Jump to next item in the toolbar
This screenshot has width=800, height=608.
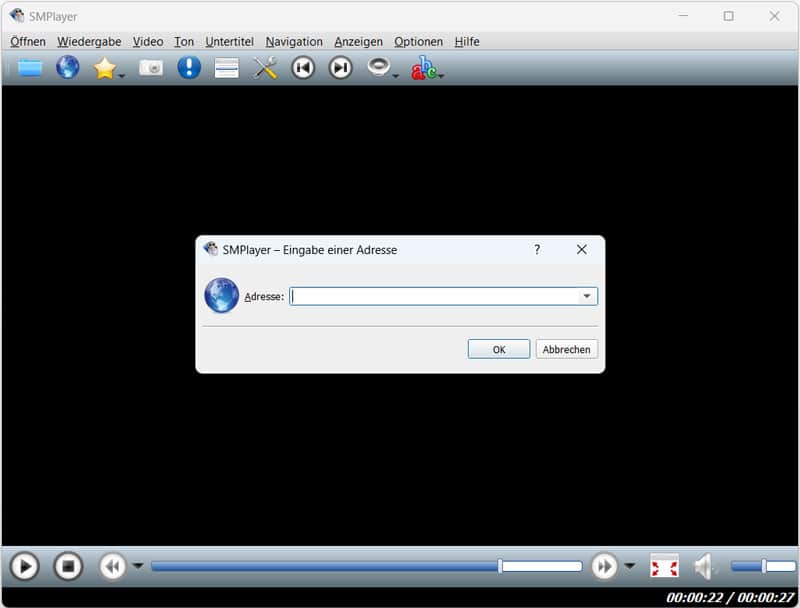340,67
